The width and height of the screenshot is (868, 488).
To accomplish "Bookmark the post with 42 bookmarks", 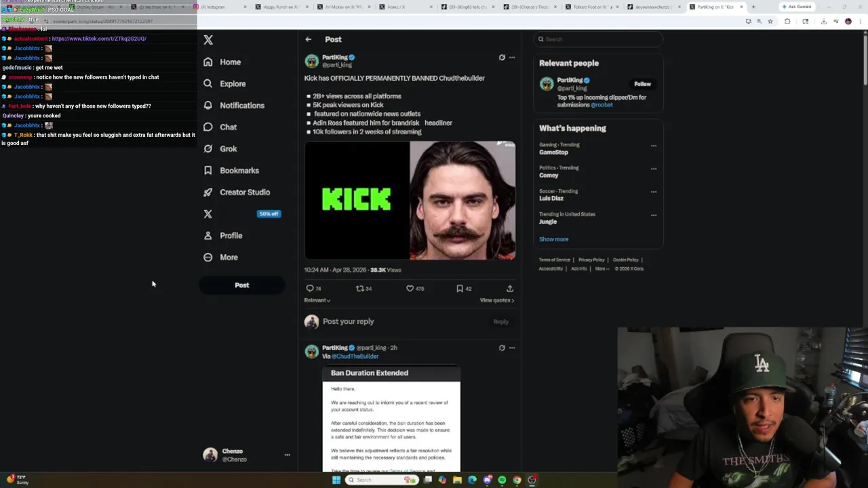I will (x=464, y=288).
